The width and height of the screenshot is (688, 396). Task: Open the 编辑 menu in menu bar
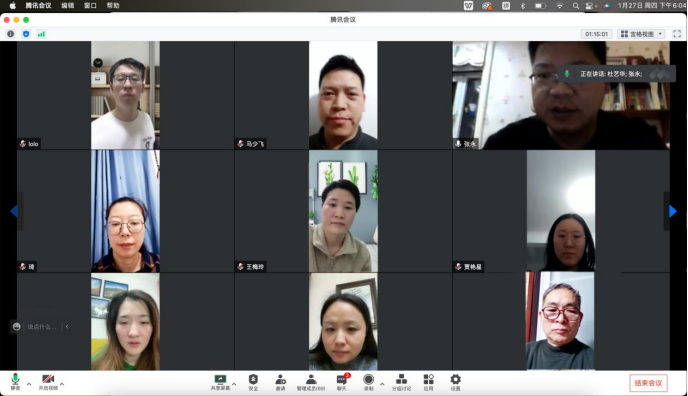68,5
